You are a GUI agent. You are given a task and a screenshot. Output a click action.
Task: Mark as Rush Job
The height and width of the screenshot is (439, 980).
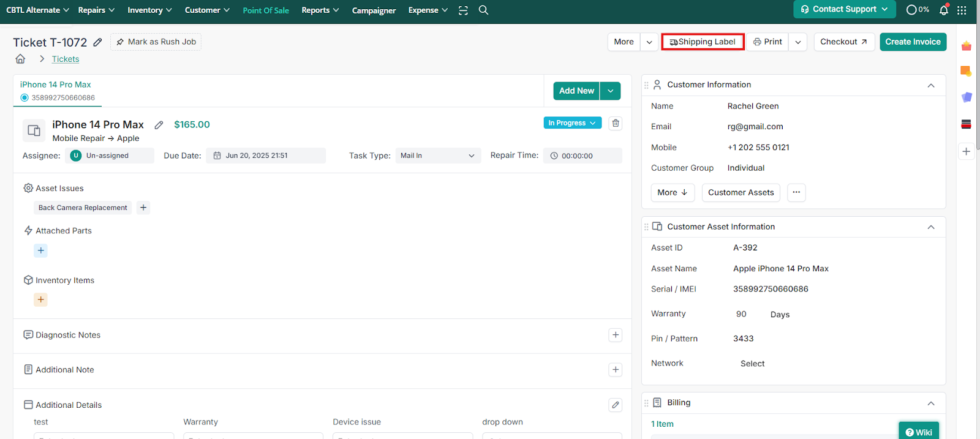click(x=156, y=42)
